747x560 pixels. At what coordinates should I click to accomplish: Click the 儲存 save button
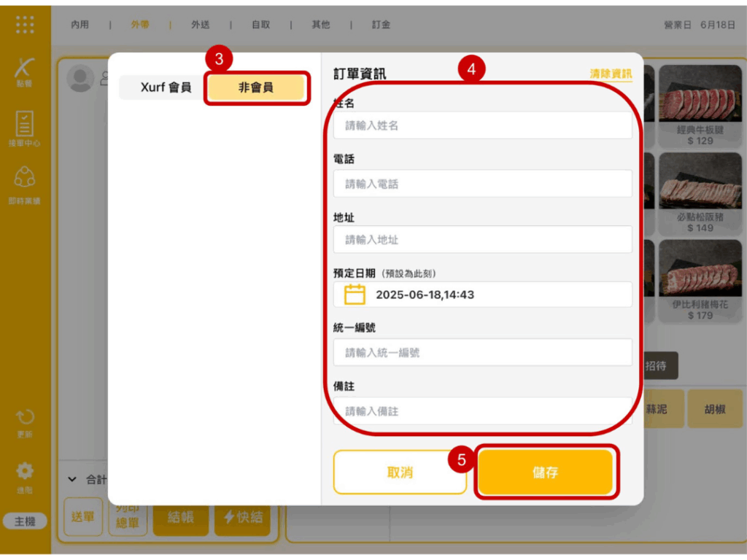click(546, 472)
